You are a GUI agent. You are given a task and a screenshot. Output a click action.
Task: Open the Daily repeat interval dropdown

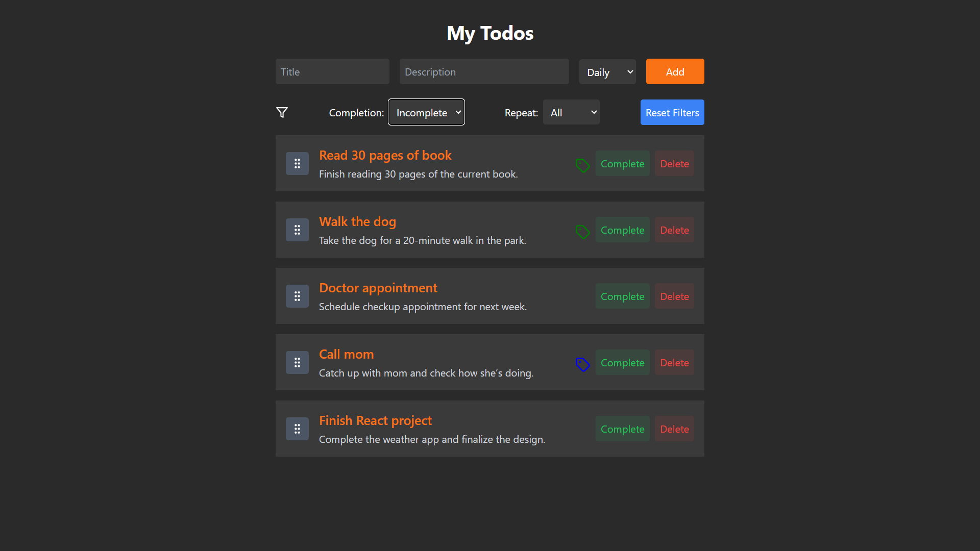point(607,71)
